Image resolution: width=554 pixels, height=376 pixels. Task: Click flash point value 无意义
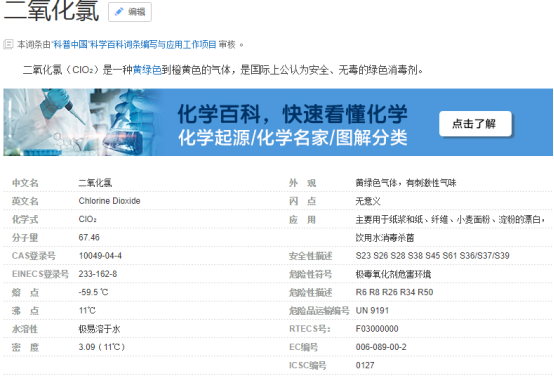point(368,201)
